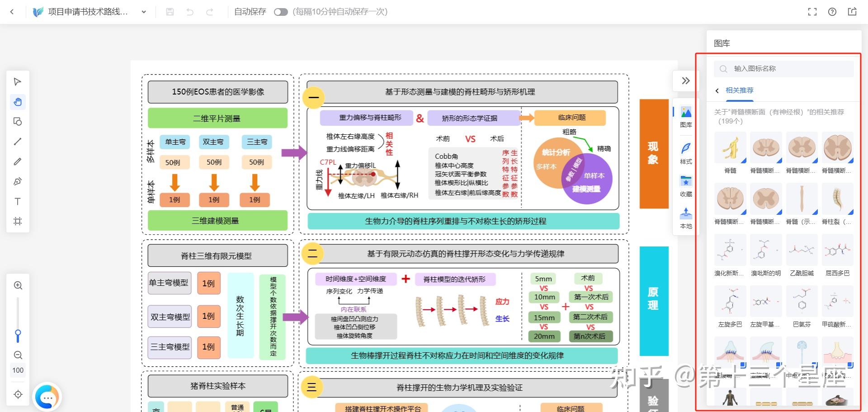Choose the text tool
Image resolution: width=868 pixels, height=412 pixels.
(18, 201)
